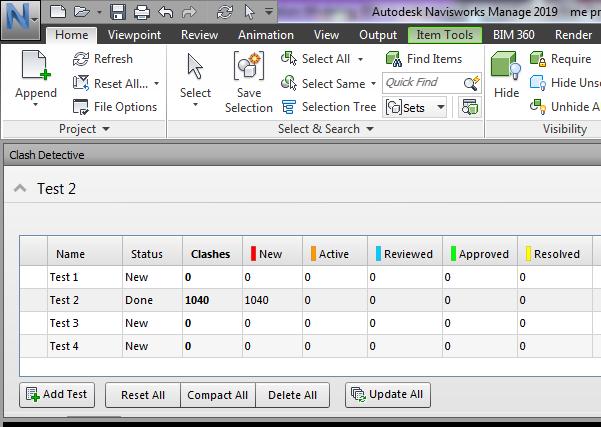Expand the Project panel arrow

(106, 129)
